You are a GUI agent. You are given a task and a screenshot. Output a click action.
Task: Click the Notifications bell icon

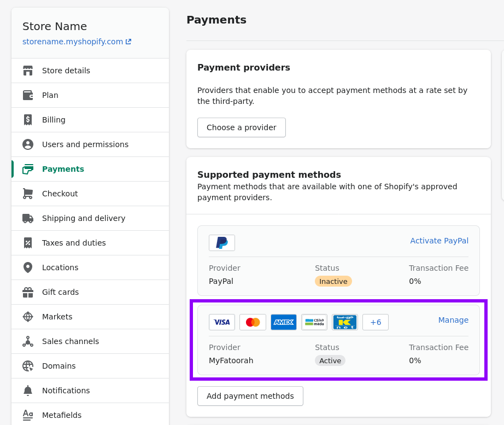tap(28, 391)
